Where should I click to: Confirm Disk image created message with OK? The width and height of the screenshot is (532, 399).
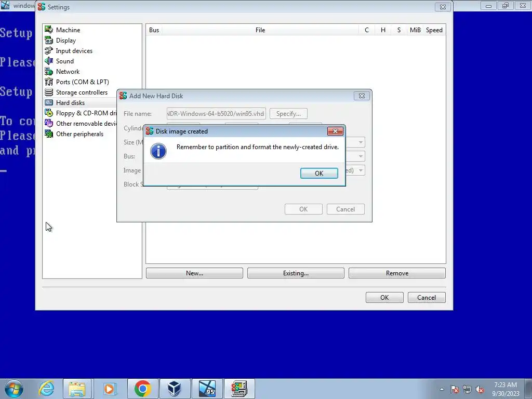point(319,173)
